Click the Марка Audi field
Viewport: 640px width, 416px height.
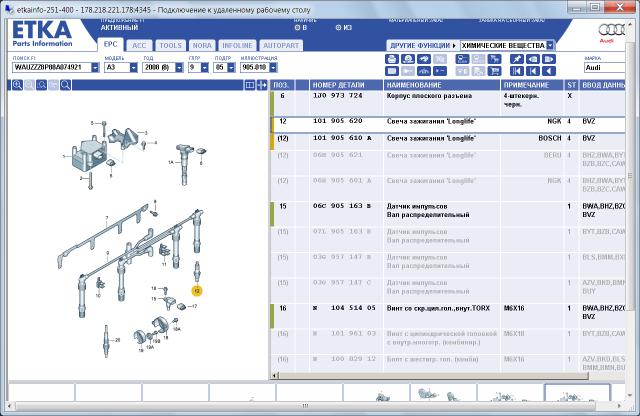(x=604, y=68)
